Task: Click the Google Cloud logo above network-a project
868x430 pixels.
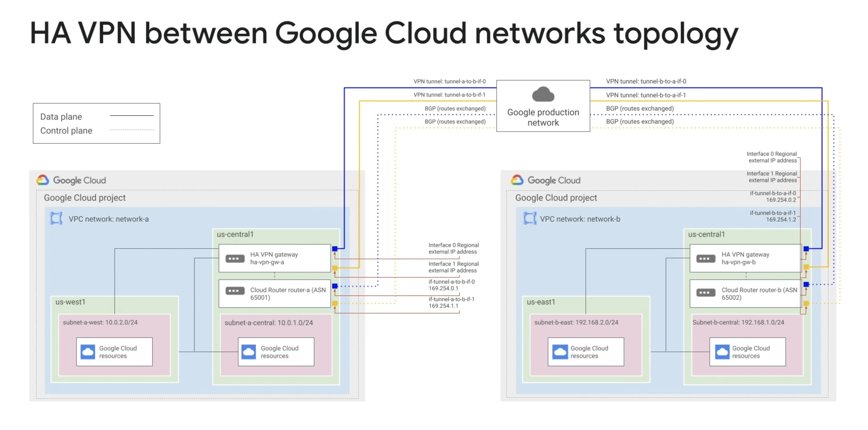Action: pos(71,180)
